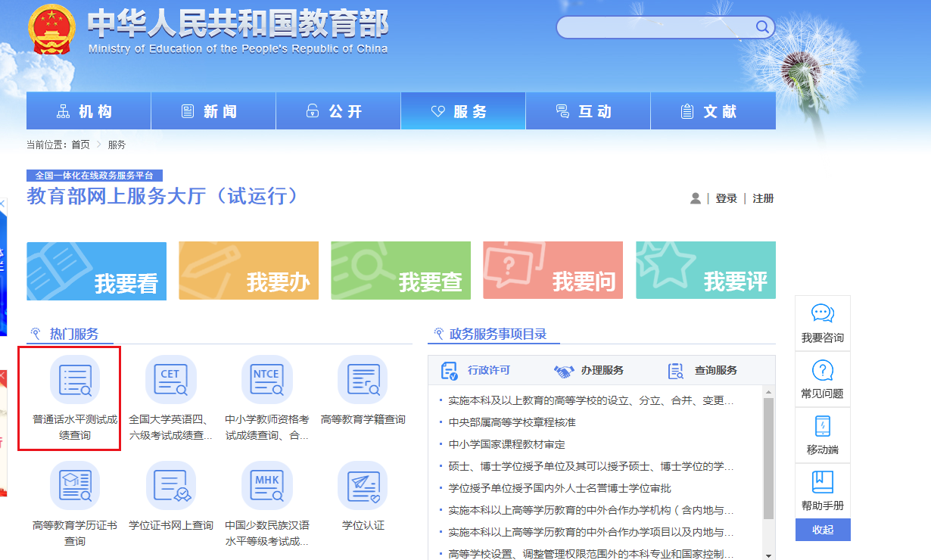
Task: Open 中央部属高等学校章程核准 item
Action: pyautogui.click(x=512, y=422)
